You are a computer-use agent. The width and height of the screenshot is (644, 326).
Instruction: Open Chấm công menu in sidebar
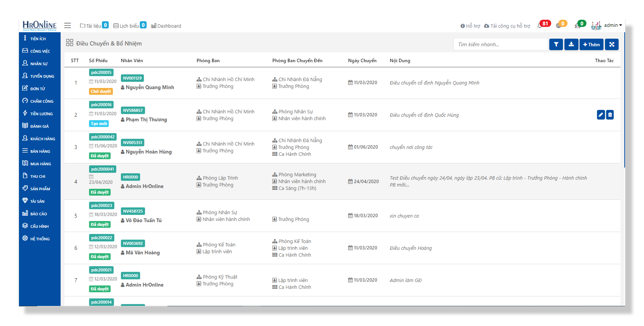[39, 101]
